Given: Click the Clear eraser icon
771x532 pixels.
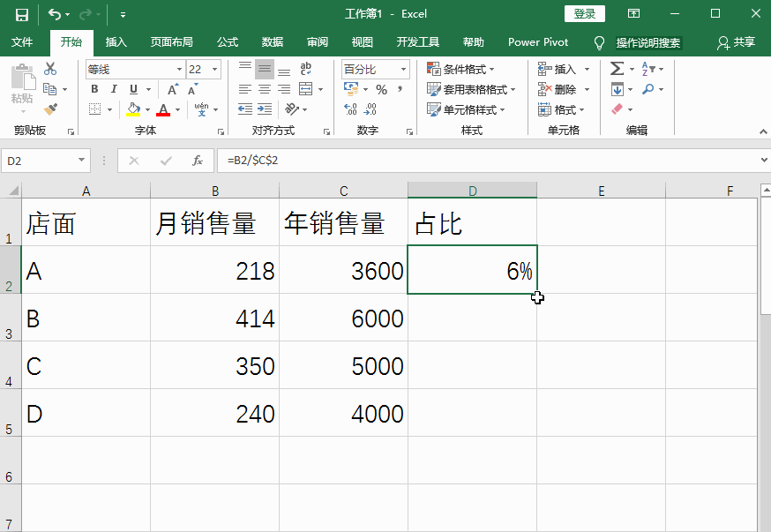Looking at the screenshot, I should tap(618, 109).
